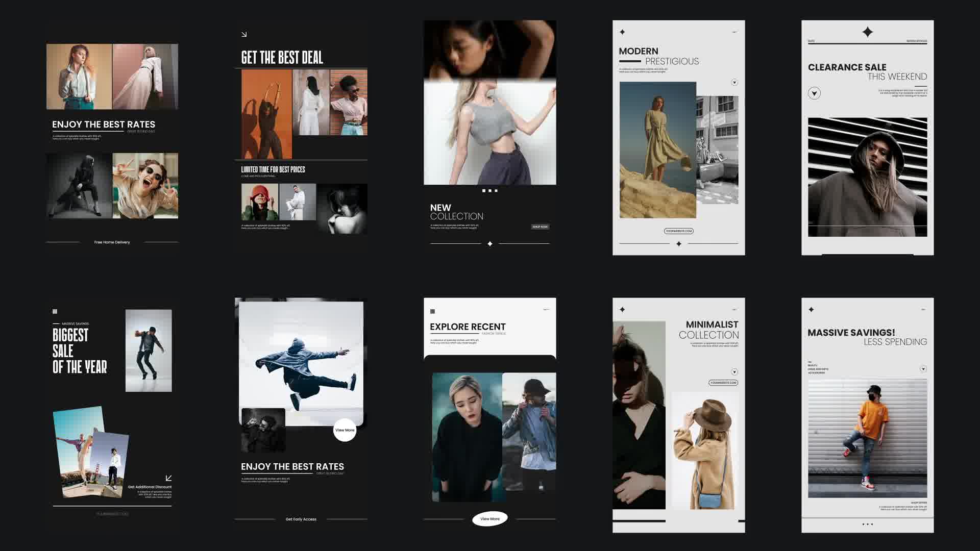The width and height of the screenshot is (980, 551).
Task: Click the grid icon on Explore Recent template
Action: (x=433, y=310)
